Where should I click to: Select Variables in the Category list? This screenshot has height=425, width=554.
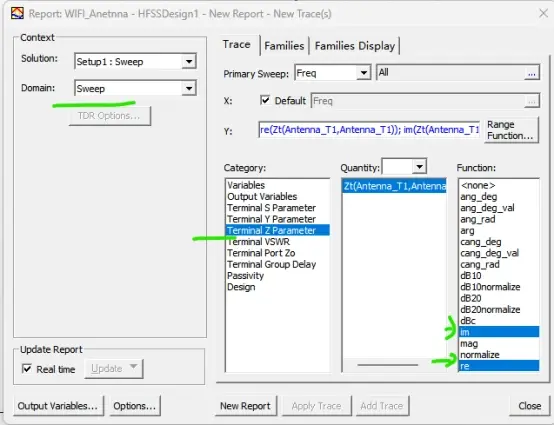click(x=246, y=185)
